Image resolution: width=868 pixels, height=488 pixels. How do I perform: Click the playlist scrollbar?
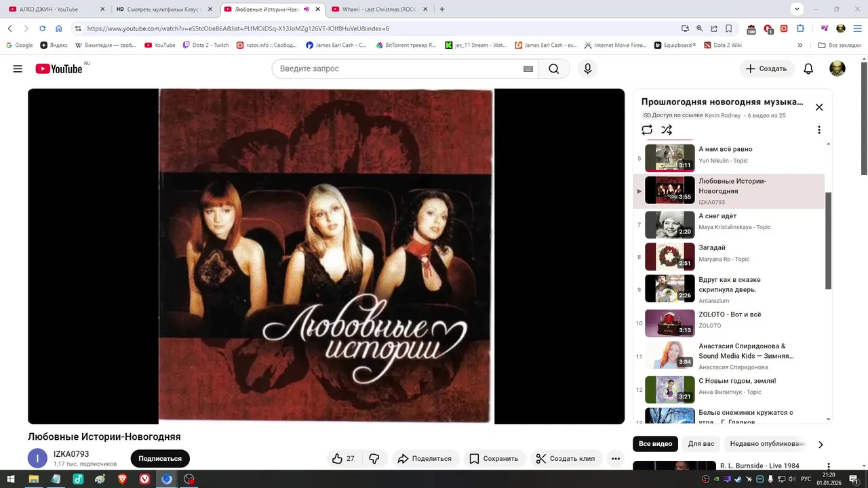click(828, 241)
